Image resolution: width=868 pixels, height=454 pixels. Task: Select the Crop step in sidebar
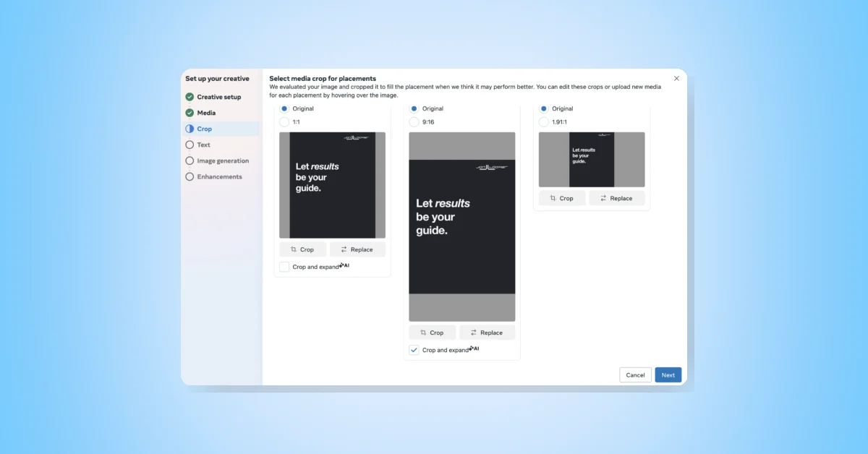[221, 129]
